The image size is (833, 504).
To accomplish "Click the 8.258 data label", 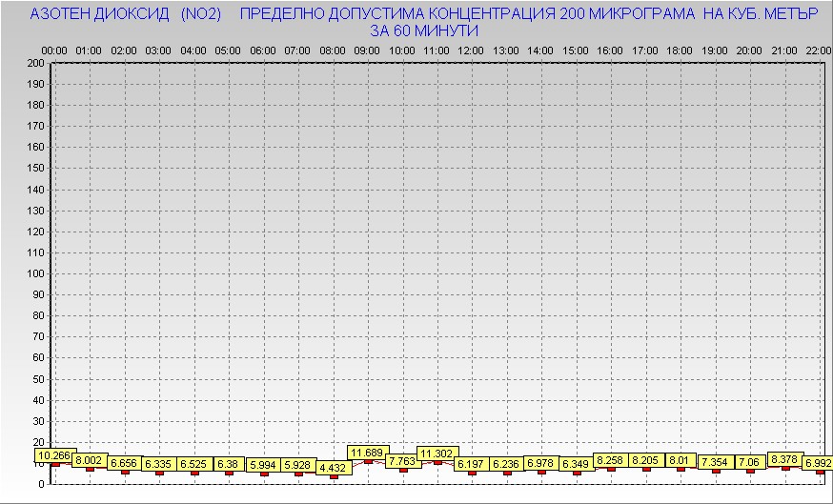I will click(x=611, y=460).
